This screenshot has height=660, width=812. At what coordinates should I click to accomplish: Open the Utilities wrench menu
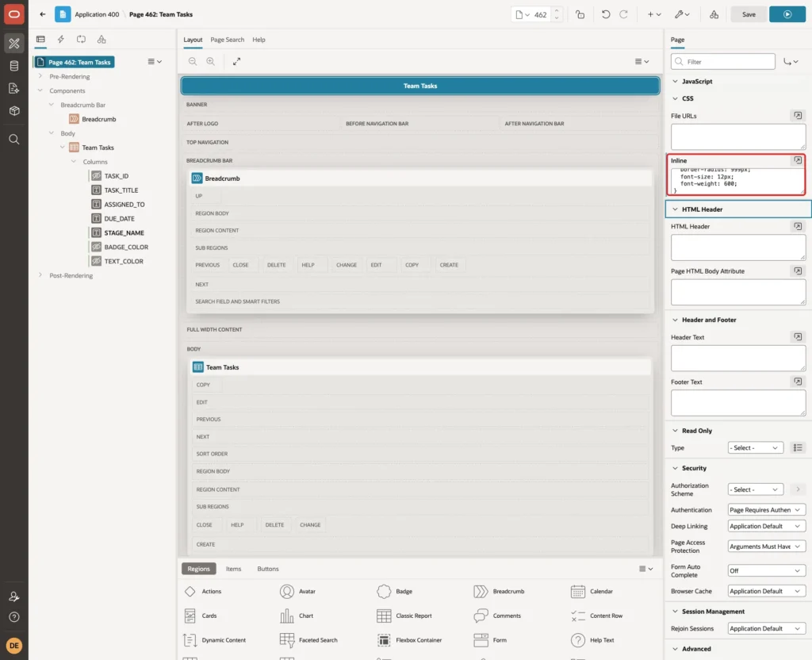[x=682, y=14]
